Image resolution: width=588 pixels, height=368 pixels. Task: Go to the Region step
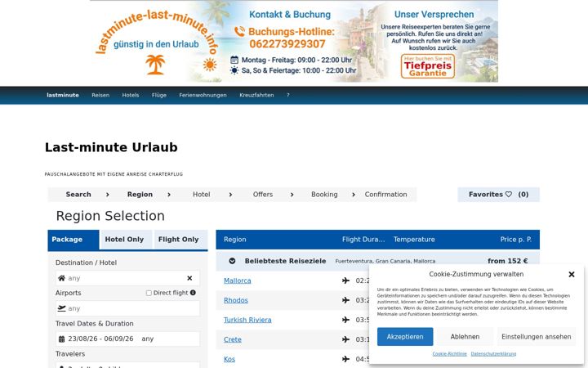coord(140,195)
